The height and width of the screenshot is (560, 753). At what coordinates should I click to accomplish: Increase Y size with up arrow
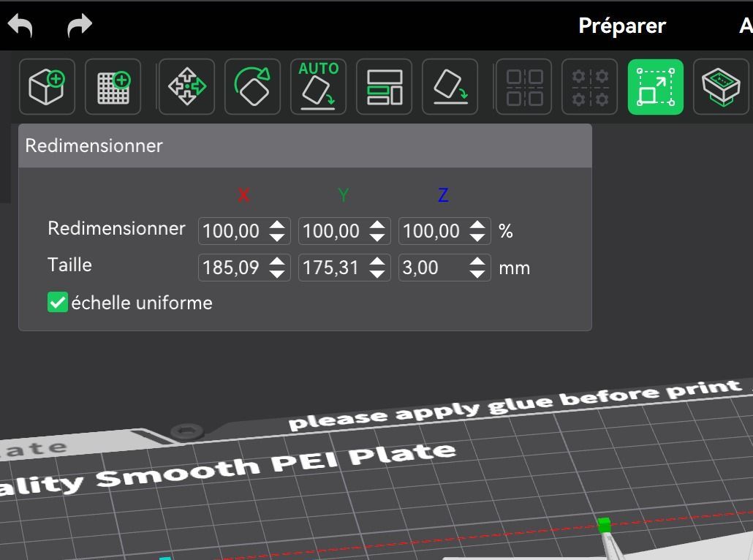tap(377, 261)
